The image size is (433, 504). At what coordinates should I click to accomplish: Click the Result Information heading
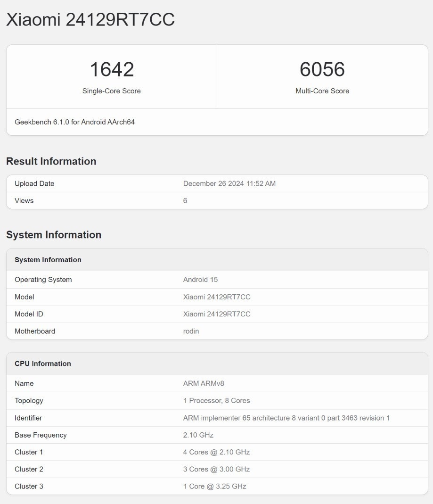pos(51,161)
